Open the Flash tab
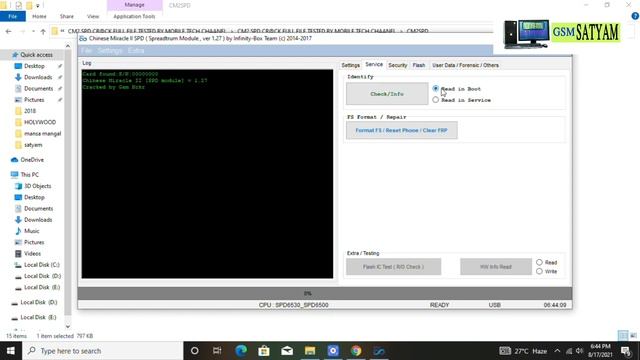The width and height of the screenshot is (640, 360). [x=419, y=65]
